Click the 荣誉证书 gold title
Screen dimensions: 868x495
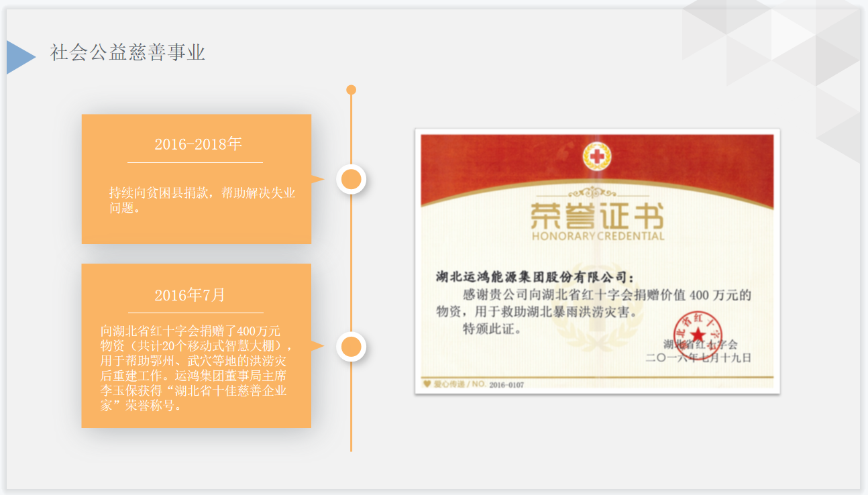click(x=597, y=215)
